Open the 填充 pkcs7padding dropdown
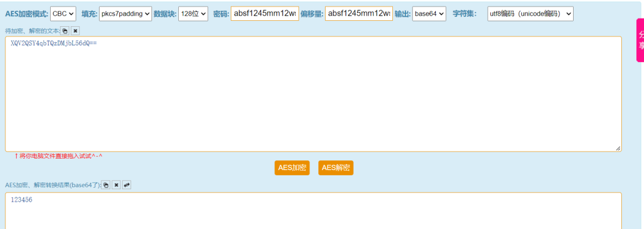This screenshot has width=644, height=229. 125,14
